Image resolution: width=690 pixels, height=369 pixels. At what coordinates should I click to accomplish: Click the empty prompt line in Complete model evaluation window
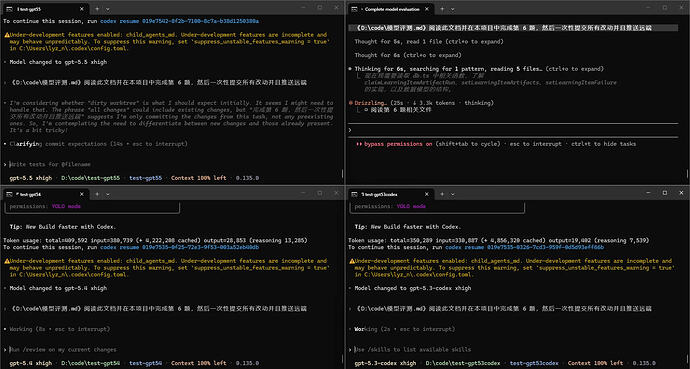click(x=513, y=130)
